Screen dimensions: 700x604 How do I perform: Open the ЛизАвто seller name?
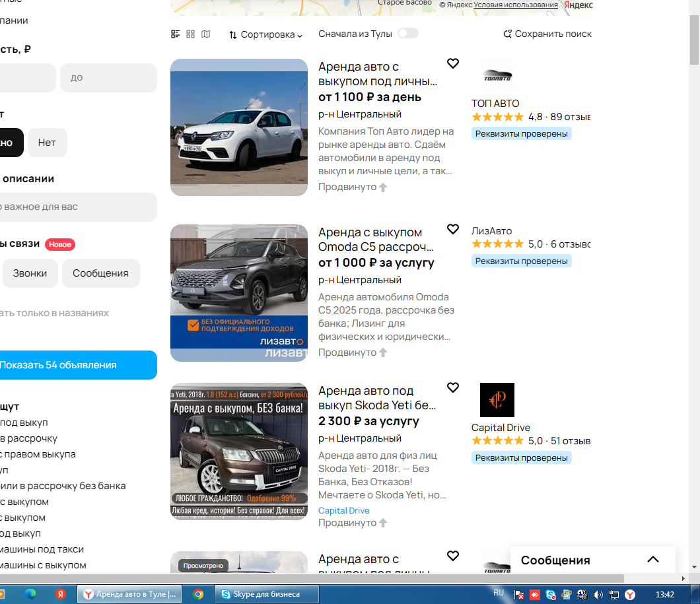pyautogui.click(x=491, y=231)
